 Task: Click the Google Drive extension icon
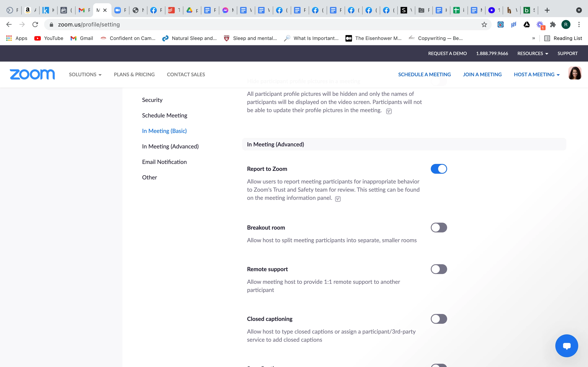527,24
